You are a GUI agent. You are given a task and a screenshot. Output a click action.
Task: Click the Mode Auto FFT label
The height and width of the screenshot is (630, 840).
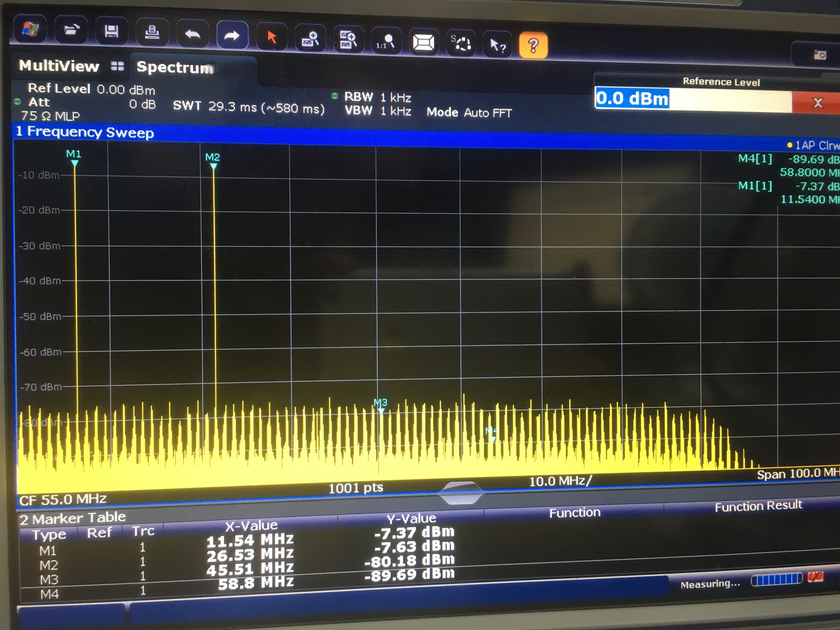coord(470,112)
